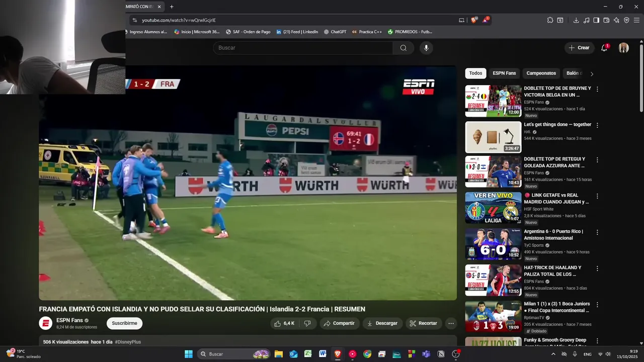This screenshot has width=644, height=362.
Task: Open options for HAT-TRICK DE HAALAND video
Action: click(597, 268)
